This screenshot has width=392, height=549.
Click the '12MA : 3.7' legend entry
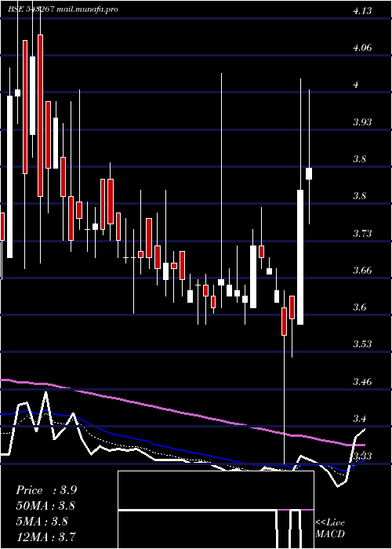[x=45, y=536]
